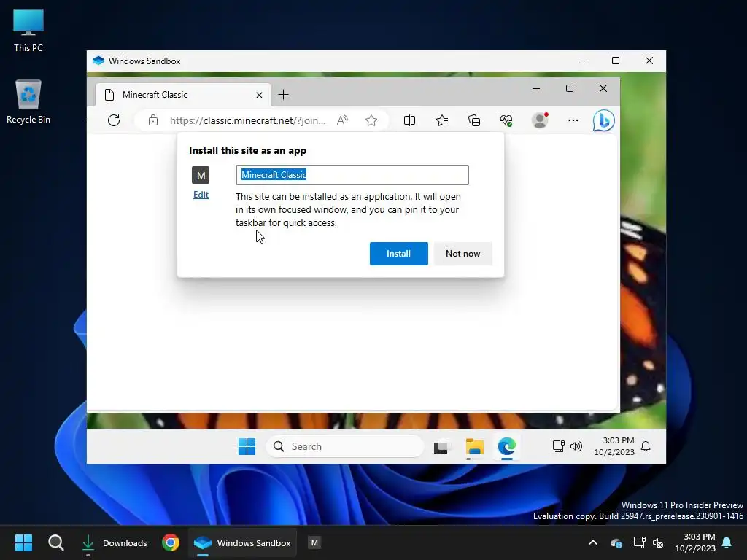Viewport: 747px width, 560px height.
Task: Click the Edit link under app icon
Action: tap(201, 194)
